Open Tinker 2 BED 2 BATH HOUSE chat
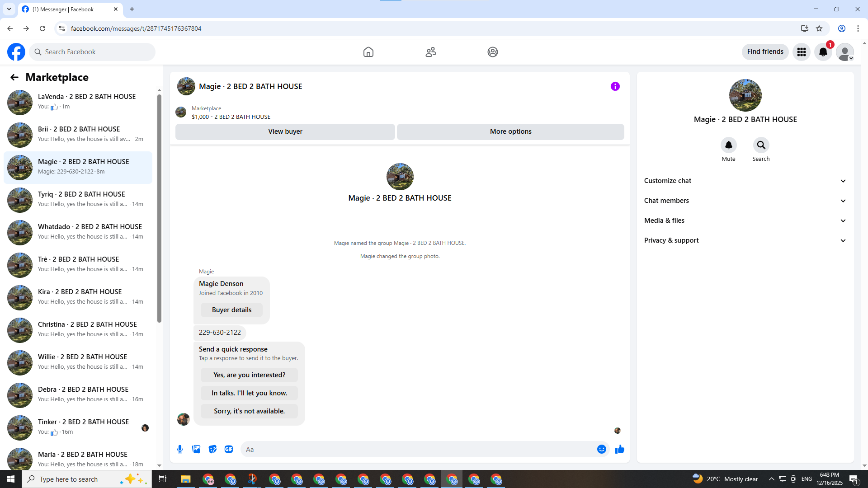 pyautogui.click(x=78, y=427)
